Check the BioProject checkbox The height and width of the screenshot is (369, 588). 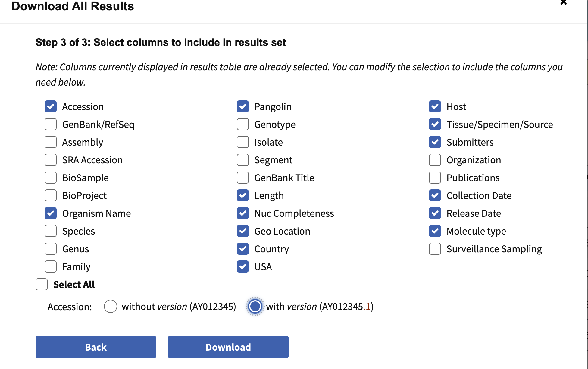(x=51, y=195)
